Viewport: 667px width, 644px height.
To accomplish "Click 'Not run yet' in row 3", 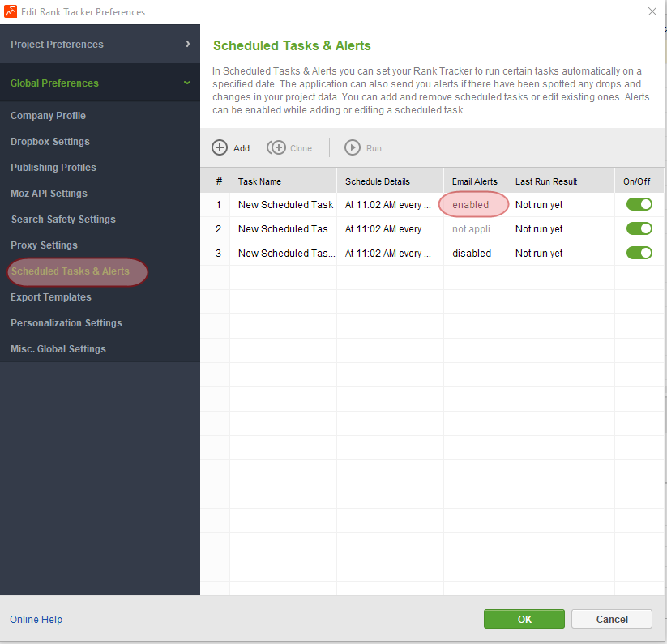I will click(539, 253).
